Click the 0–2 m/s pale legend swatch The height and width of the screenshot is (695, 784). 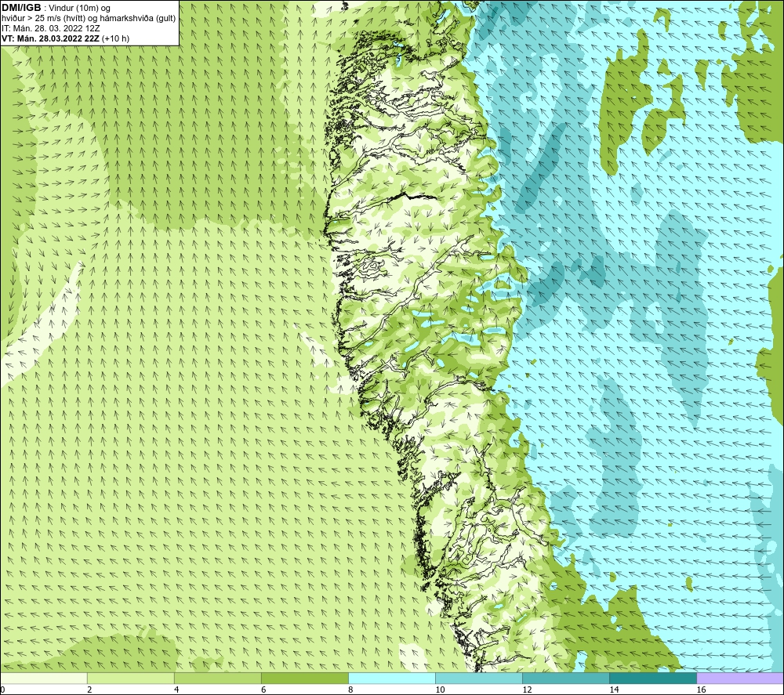[44, 678]
